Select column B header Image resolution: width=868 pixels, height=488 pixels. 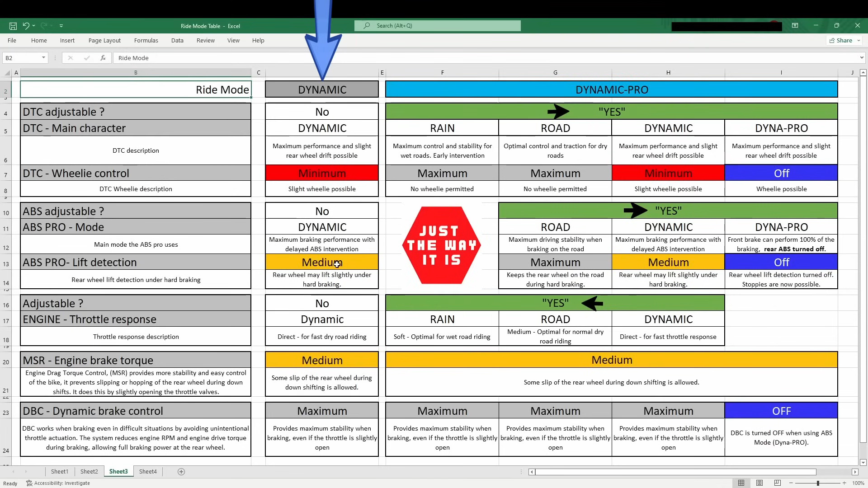pos(136,72)
